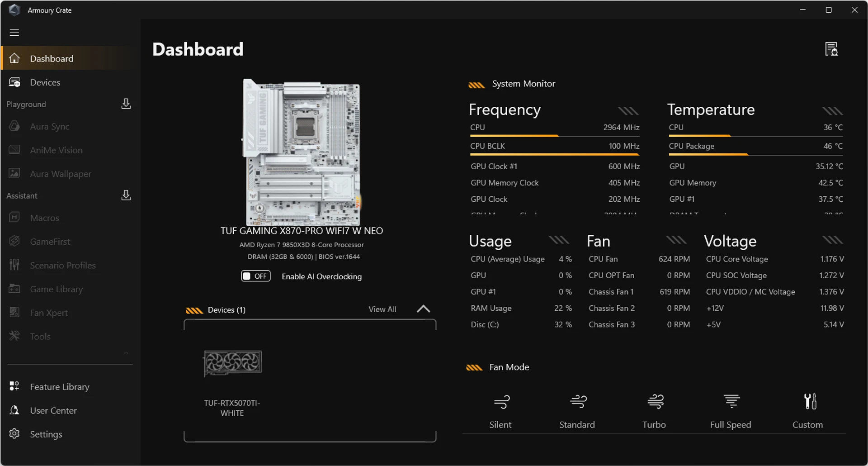Open the Aura Sync menu label

(x=50, y=127)
